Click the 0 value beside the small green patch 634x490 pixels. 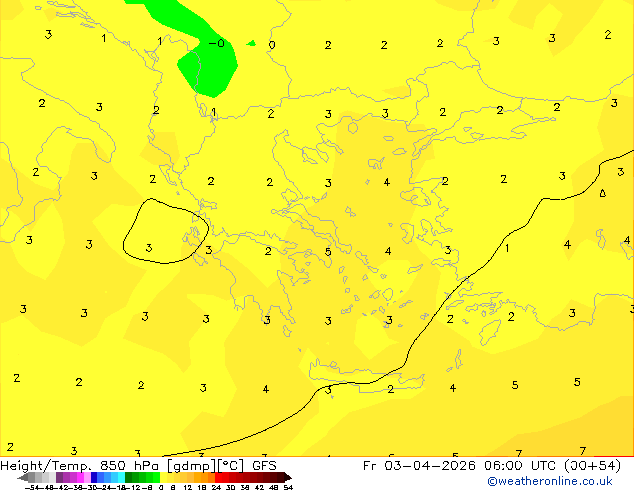pyautogui.click(x=272, y=45)
